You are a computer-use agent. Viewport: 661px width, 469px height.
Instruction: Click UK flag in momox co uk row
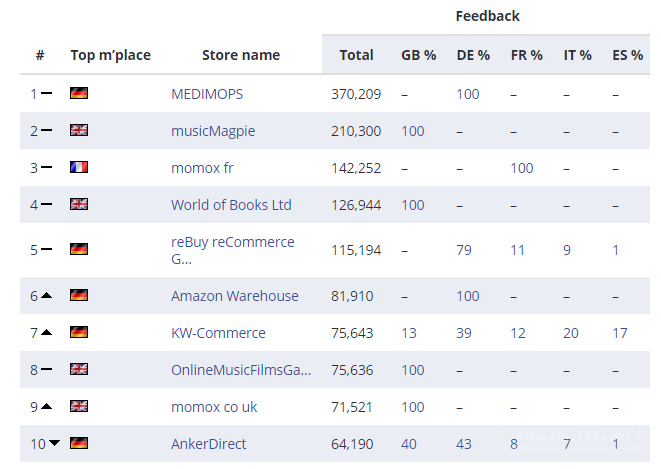[79, 406]
